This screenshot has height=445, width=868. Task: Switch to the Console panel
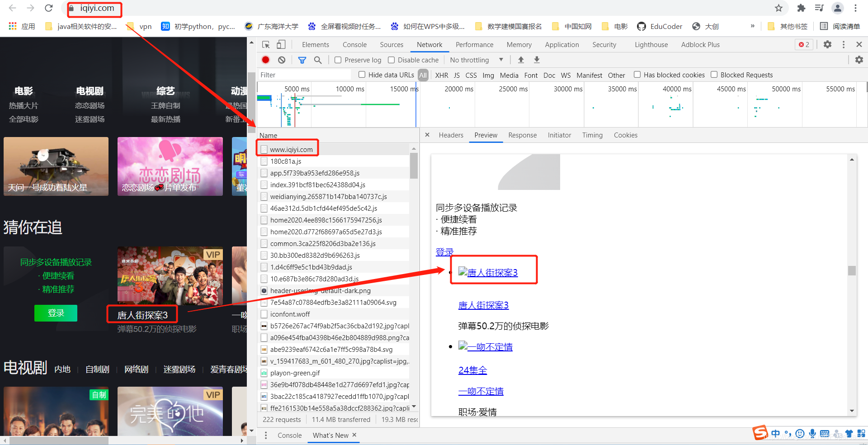[354, 44]
